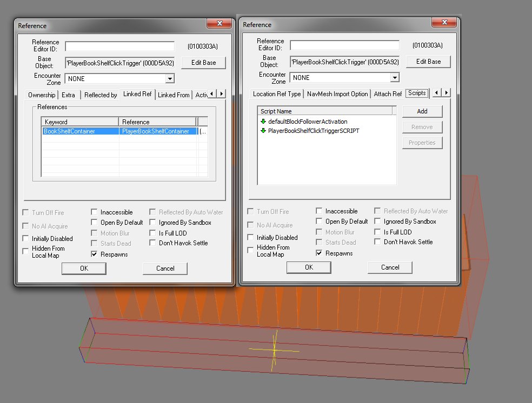Cancel the left Reference window
This screenshot has width=532, height=403.
(x=165, y=268)
